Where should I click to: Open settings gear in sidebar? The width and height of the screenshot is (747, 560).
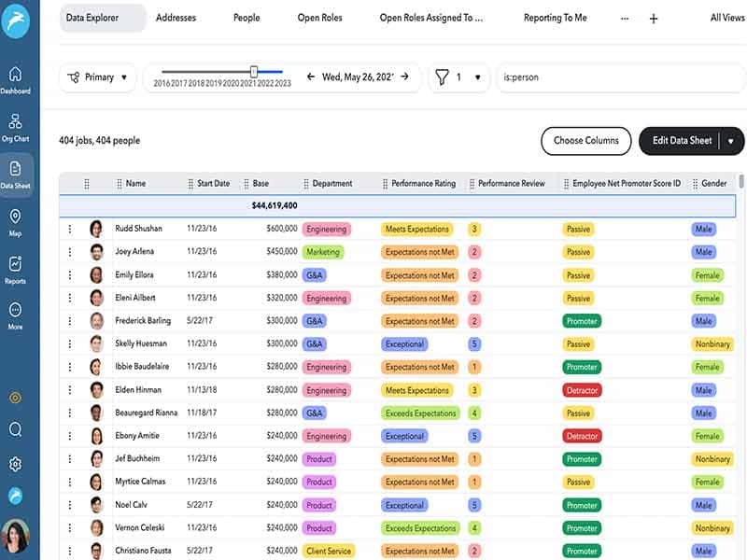pyautogui.click(x=15, y=464)
